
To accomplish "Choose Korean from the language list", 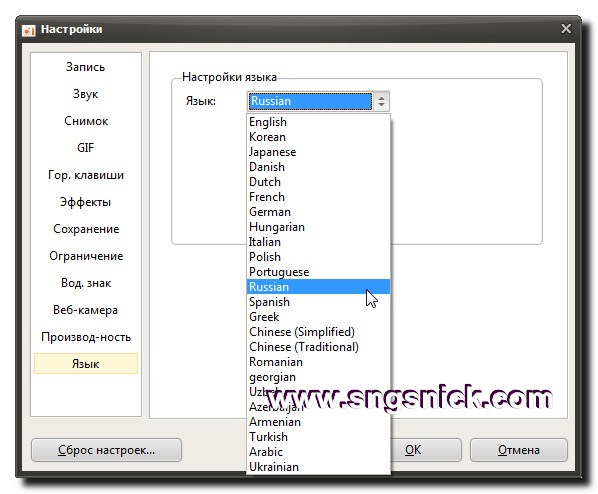I will pos(318,137).
